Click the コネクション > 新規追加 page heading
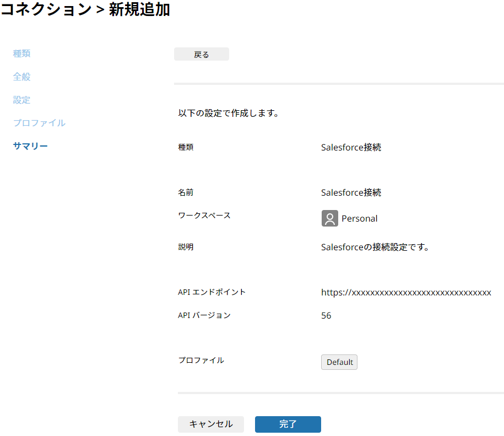 point(85,10)
